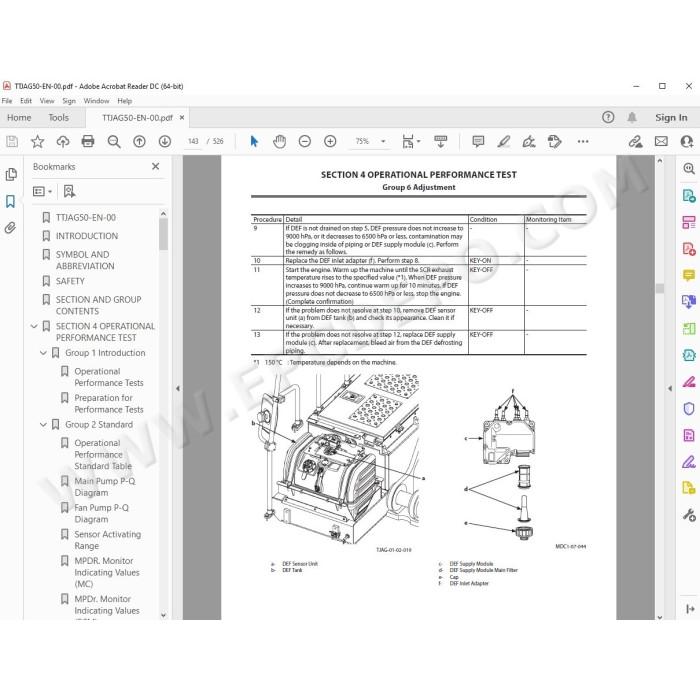
Task: Share a link to the file
Action: click(635, 142)
